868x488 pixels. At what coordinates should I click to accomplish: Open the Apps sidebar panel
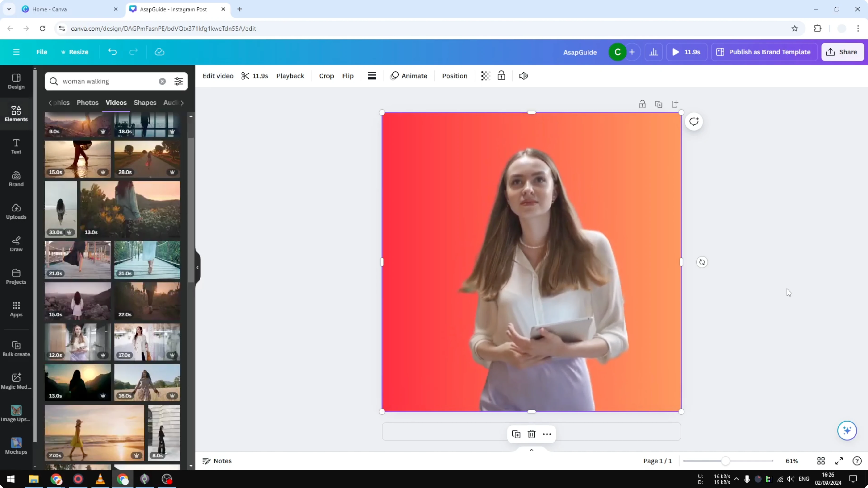16,309
